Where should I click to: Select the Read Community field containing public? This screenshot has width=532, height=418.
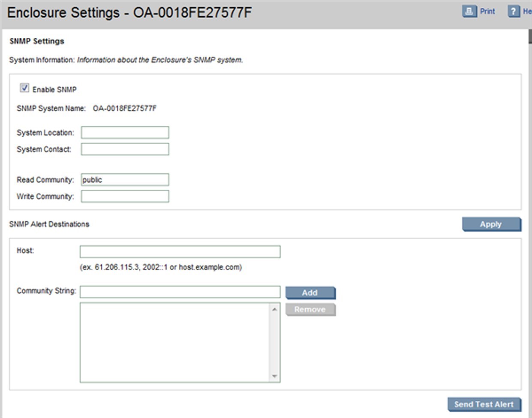(124, 179)
